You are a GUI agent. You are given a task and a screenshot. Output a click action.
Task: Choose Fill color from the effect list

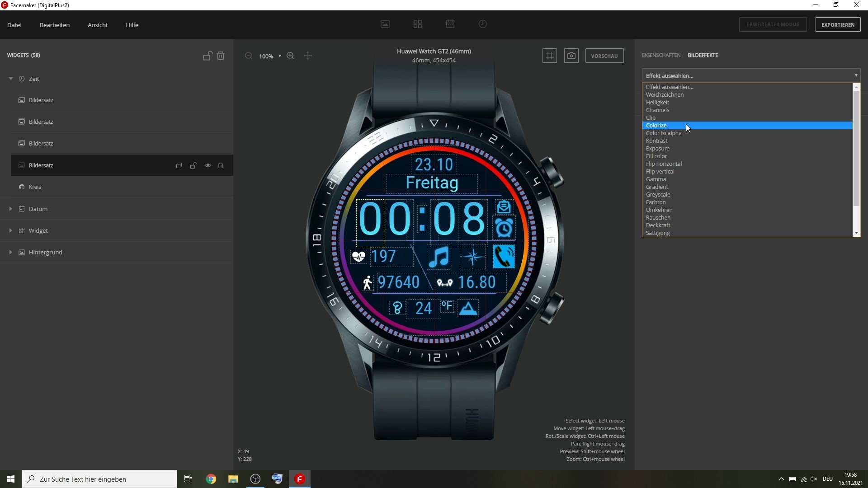click(747, 156)
